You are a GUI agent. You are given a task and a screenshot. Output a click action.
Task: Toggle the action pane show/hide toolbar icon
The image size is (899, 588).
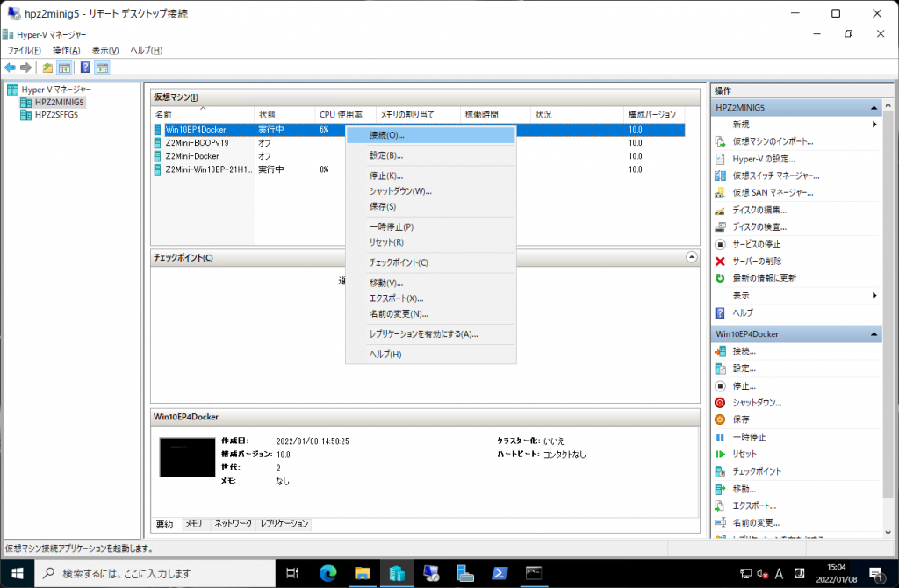click(102, 68)
